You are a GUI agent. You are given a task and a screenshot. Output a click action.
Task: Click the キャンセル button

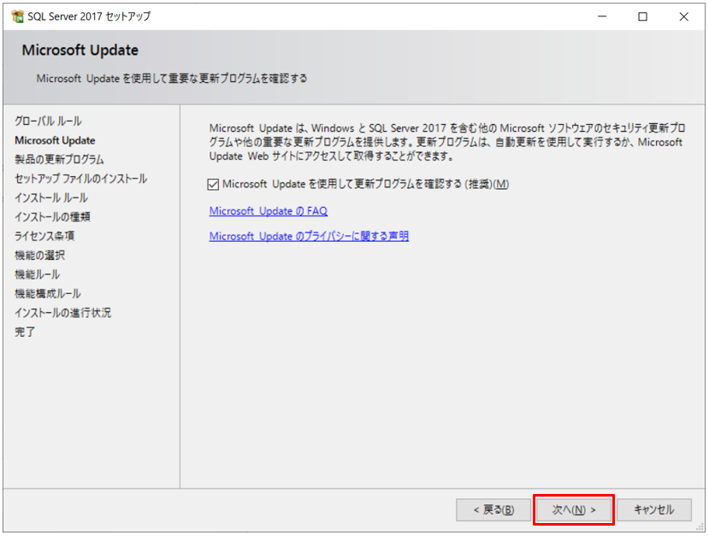tap(654, 510)
